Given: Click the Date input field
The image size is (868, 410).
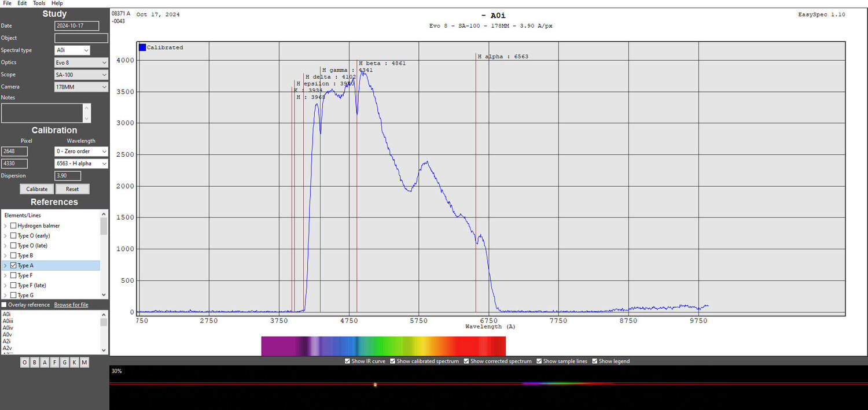Looking at the screenshot, I should (x=77, y=26).
